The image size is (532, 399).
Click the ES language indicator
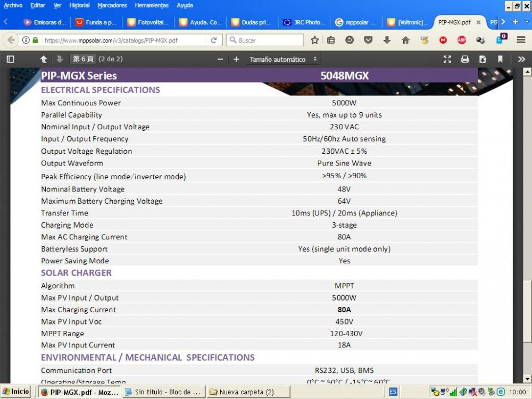point(393,392)
